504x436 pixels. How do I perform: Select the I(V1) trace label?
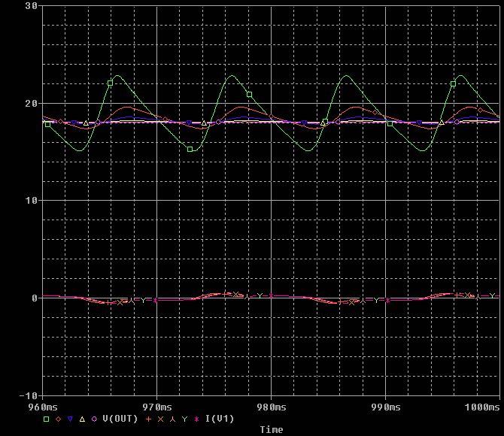220,419
